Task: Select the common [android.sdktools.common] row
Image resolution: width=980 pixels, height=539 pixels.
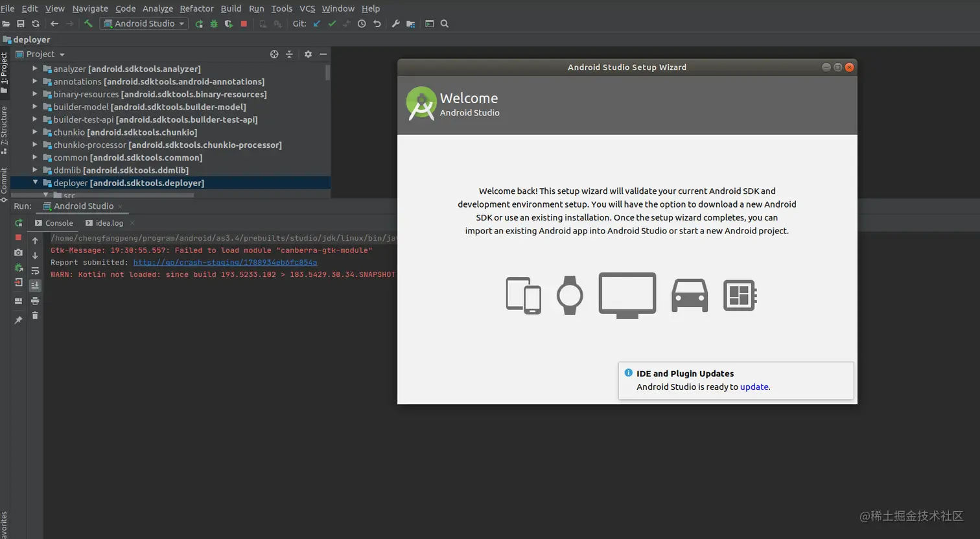Action: 170,158
